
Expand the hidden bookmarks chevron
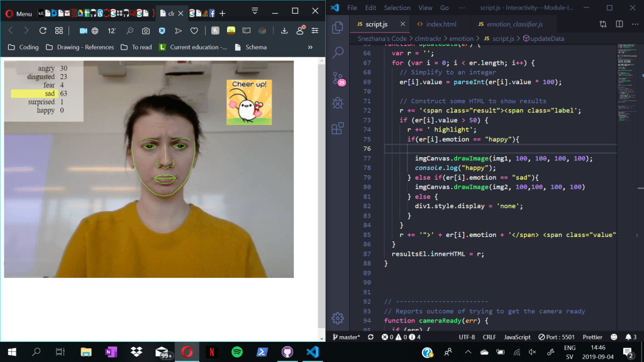pyautogui.click(x=310, y=47)
